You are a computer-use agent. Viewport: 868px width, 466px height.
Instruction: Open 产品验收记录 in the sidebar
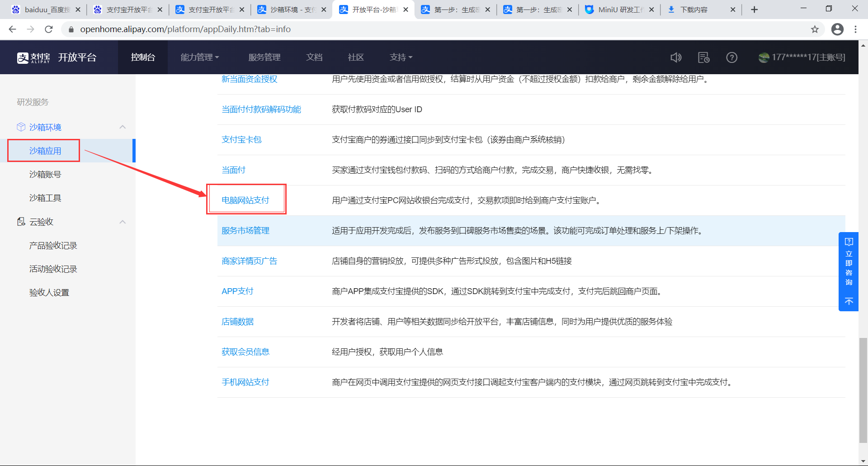pos(53,246)
